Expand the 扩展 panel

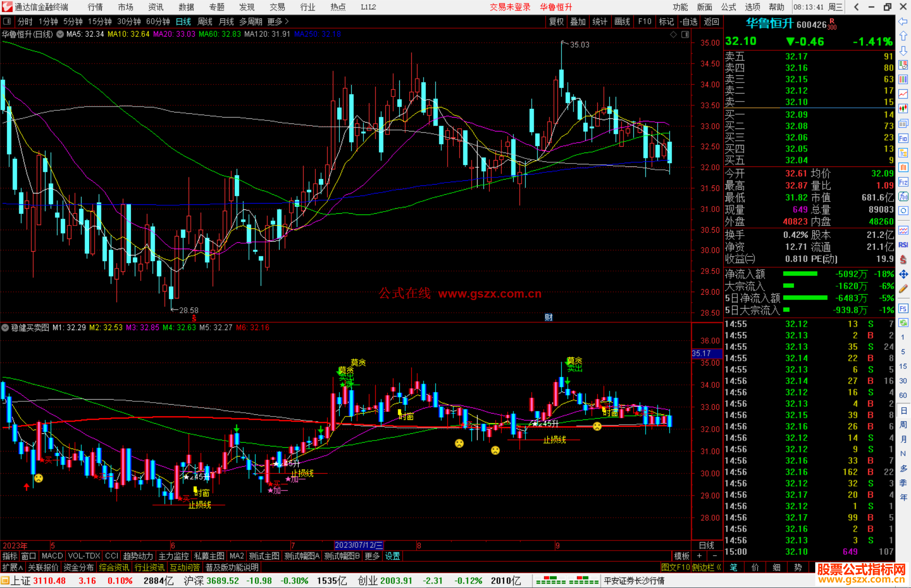(x=13, y=567)
